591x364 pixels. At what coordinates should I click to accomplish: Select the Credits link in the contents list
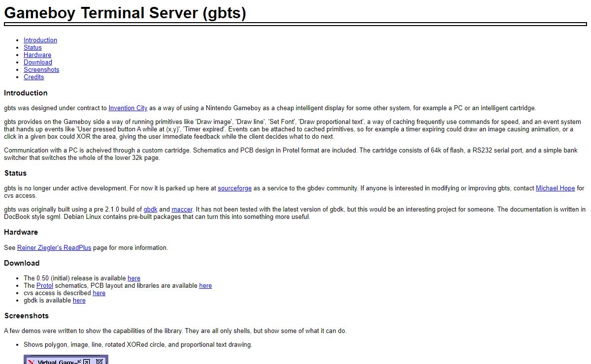[x=33, y=77]
